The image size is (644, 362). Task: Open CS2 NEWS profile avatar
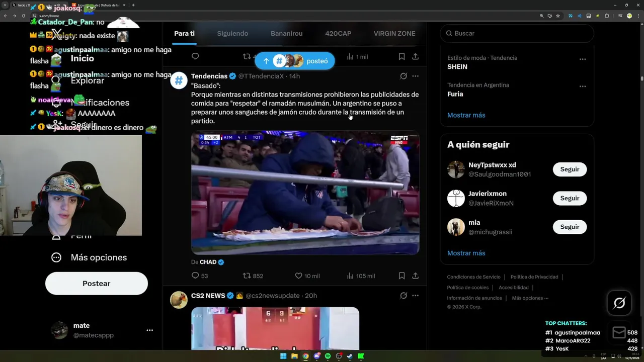[x=179, y=300]
